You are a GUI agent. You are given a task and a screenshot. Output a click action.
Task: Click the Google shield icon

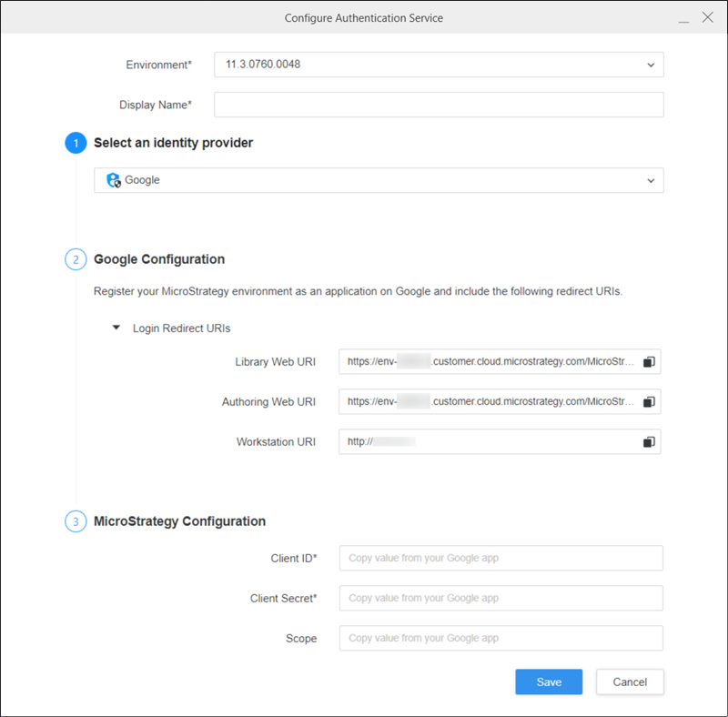coord(114,180)
